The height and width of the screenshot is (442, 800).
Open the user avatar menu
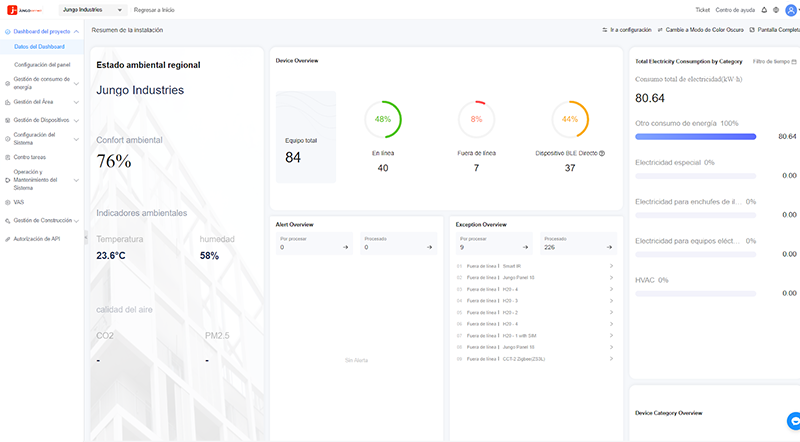pos(791,10)
